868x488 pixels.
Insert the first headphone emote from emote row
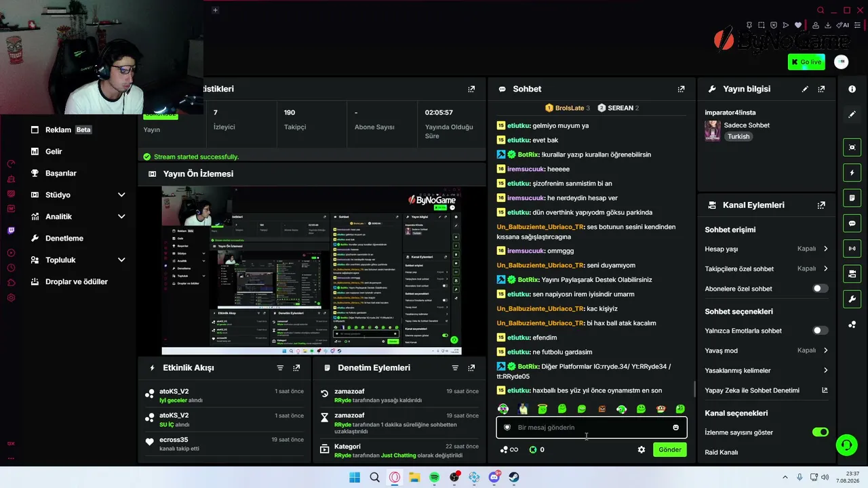[503, 409]
